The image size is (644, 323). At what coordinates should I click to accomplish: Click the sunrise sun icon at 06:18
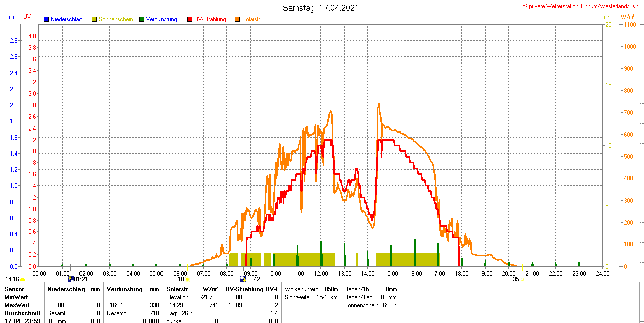pyautogui.click(x=187, y=279)
